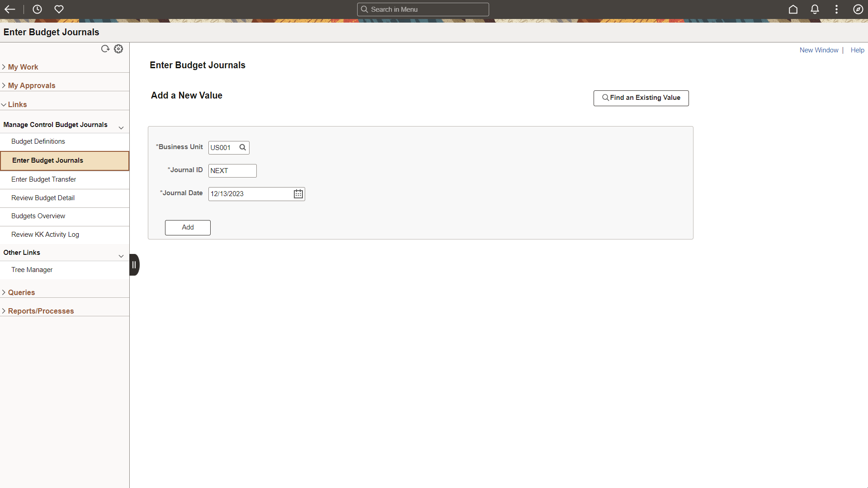
Task: Click the Find an Existing Value search icon
Action: 604,98
